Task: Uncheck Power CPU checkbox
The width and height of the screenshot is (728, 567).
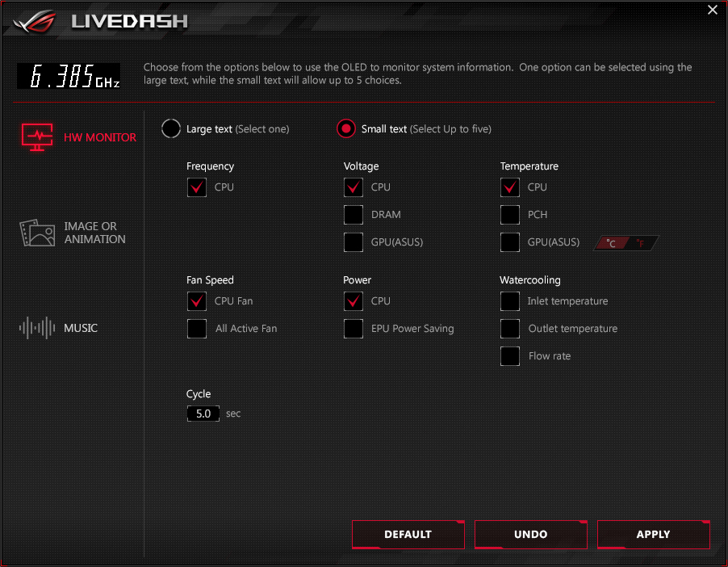Action: [x=354, y=301]
